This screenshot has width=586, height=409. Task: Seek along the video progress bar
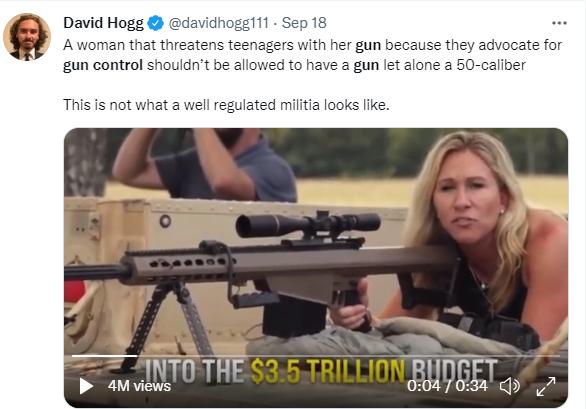[x=316, y=356]
